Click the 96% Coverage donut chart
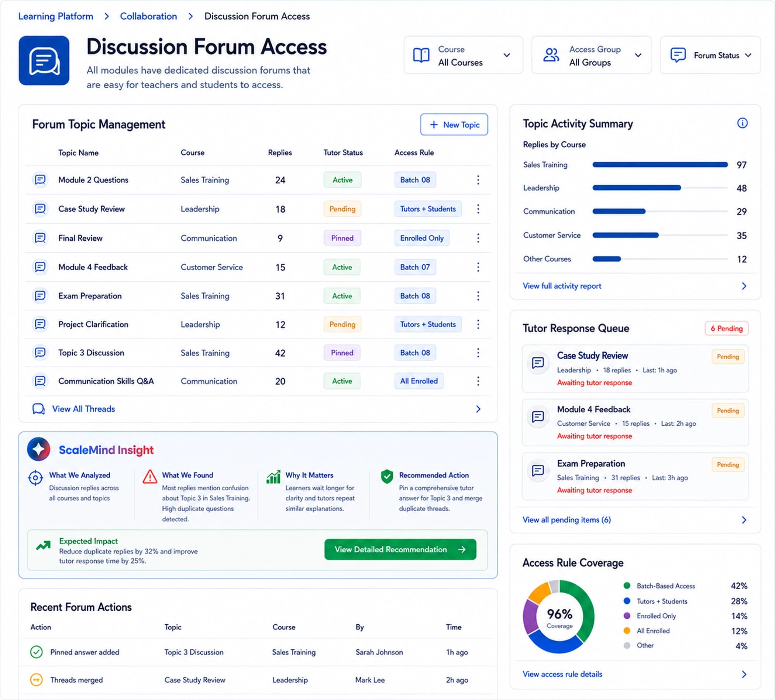This screenshot has height=700, width=775. (x=559, y=617)
